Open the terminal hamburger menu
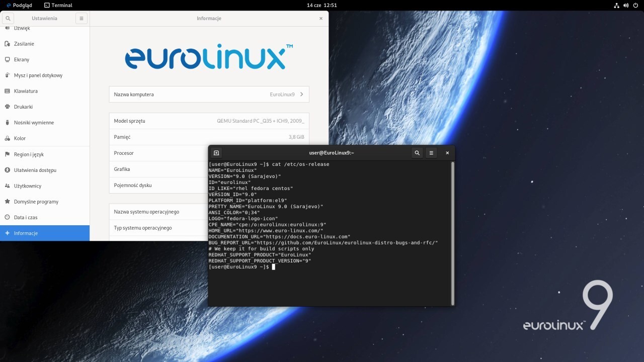644x362 pixels. [431, 153]
